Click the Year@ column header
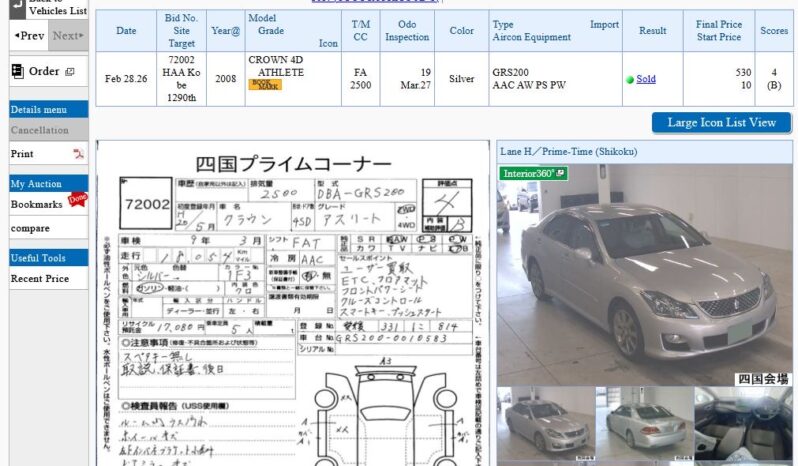798x466 pixels. pyautogui.click(x=225, y=31)
